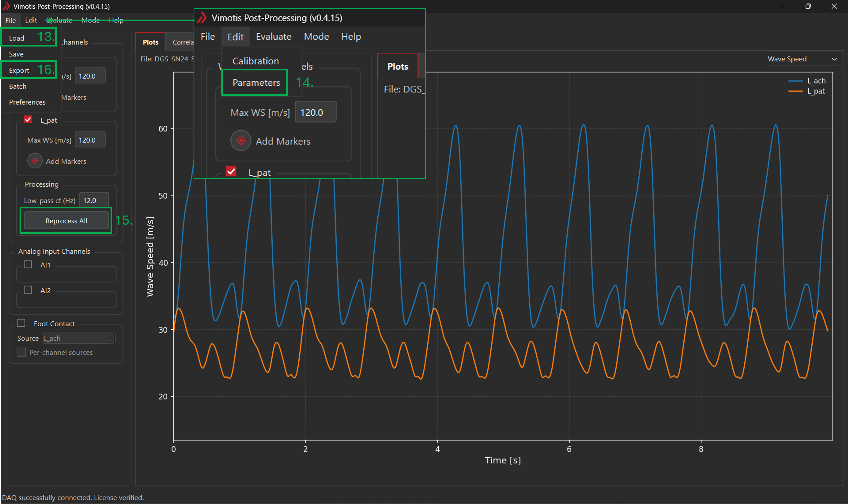Image resolution: width=848 pixels, height=504 pixels.
Task: Toggle the L_pat checkbox in the zoomed inset
Action: tap(231, 171)
